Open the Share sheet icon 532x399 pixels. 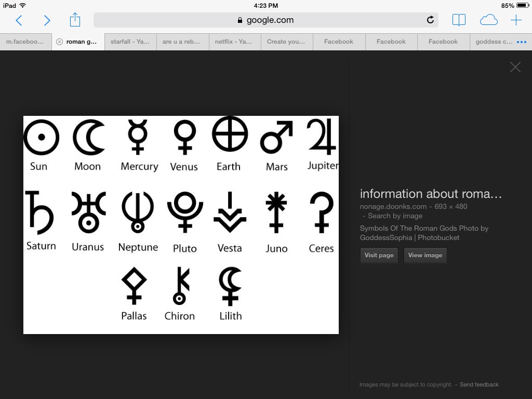(x=75, y=20)
